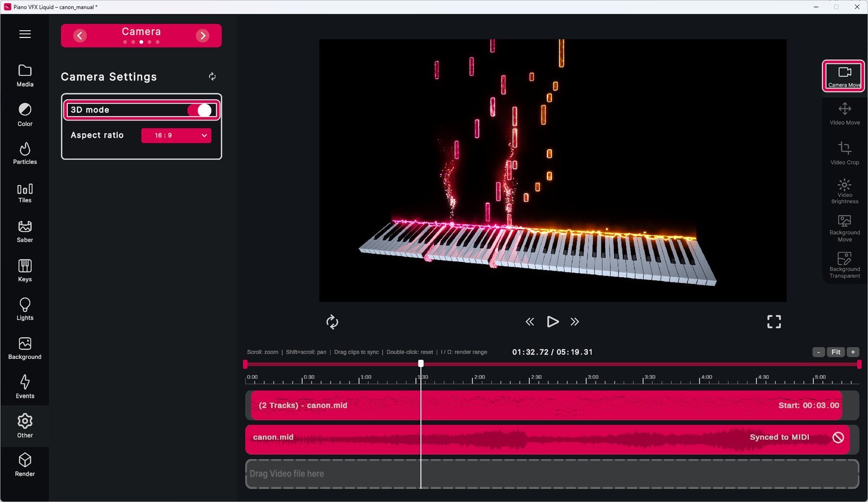Viewport: 868px width, 502px height.
Task: Open the hamburger menu
Action: click(25, 34)
